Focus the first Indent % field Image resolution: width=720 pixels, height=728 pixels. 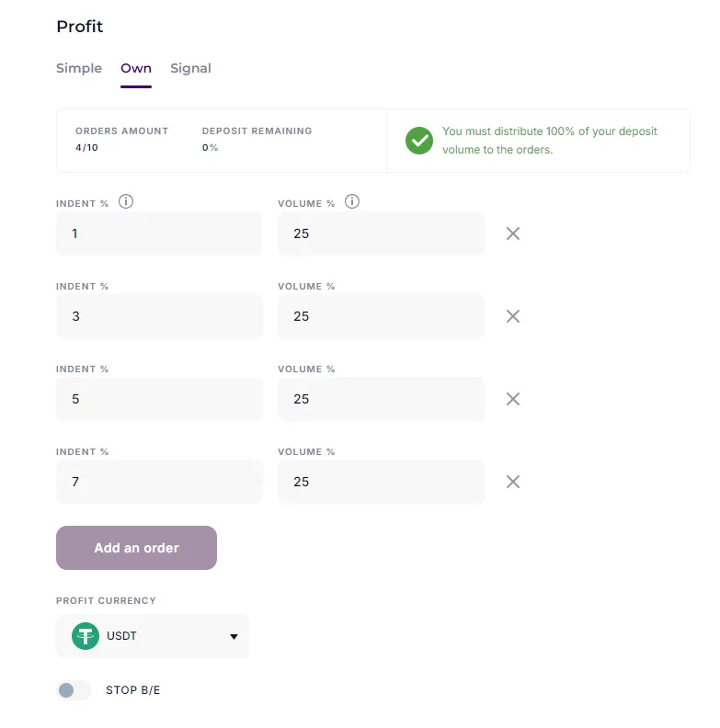coord(159,233)
